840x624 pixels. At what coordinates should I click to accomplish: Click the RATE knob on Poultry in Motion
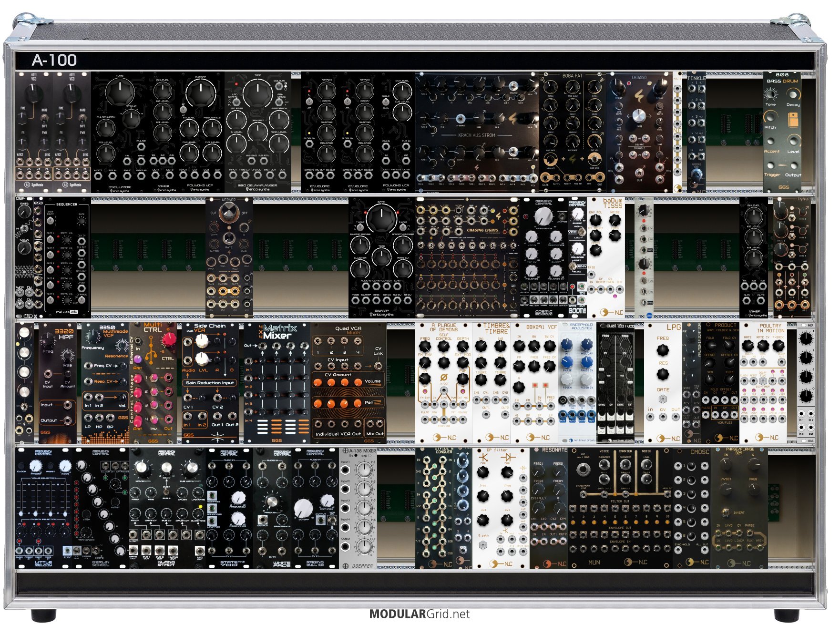pyautogui.click(x=748, y=347)
